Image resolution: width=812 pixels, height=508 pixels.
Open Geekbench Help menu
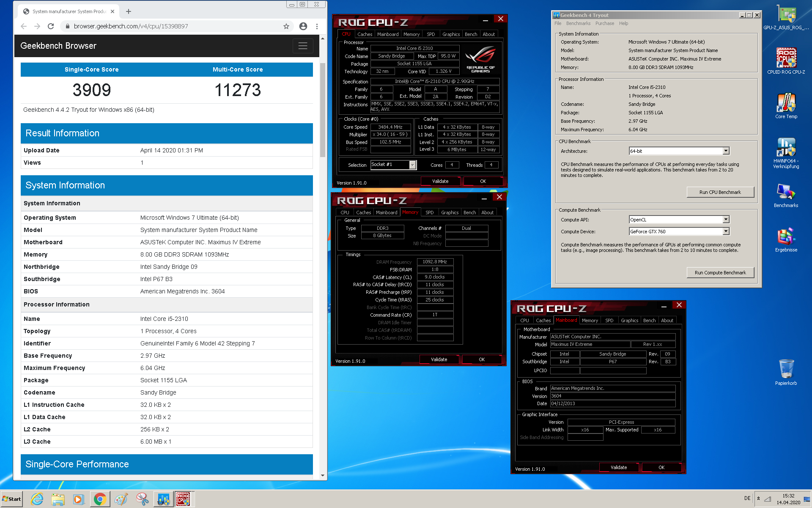tap(623, 23)
